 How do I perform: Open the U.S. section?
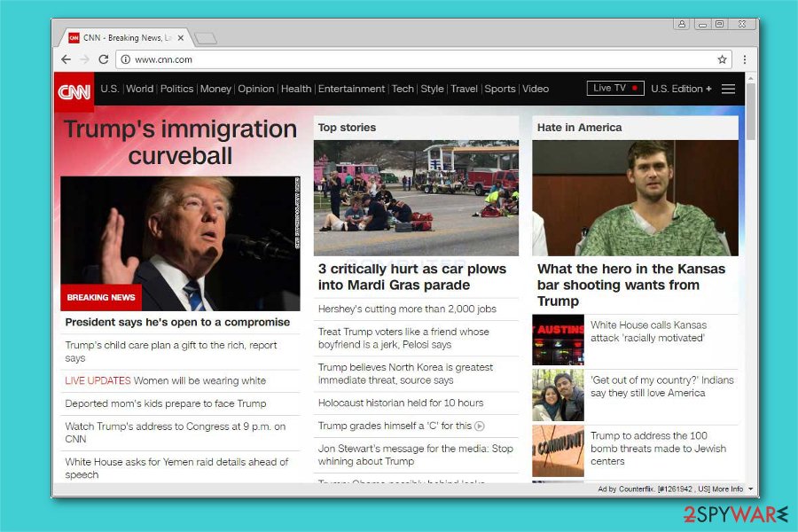[109, 89]
